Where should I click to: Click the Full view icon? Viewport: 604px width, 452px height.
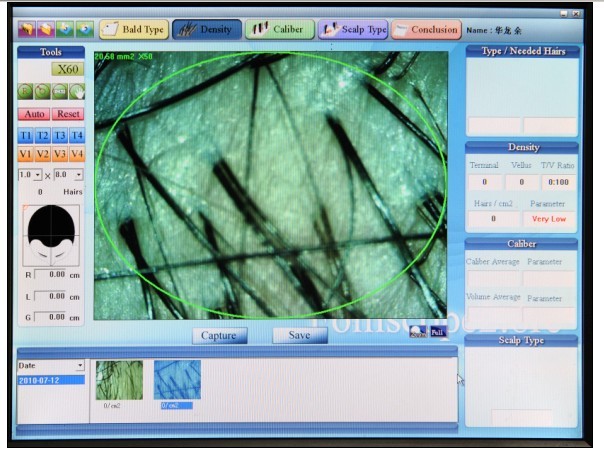click(x=437, y=333)
